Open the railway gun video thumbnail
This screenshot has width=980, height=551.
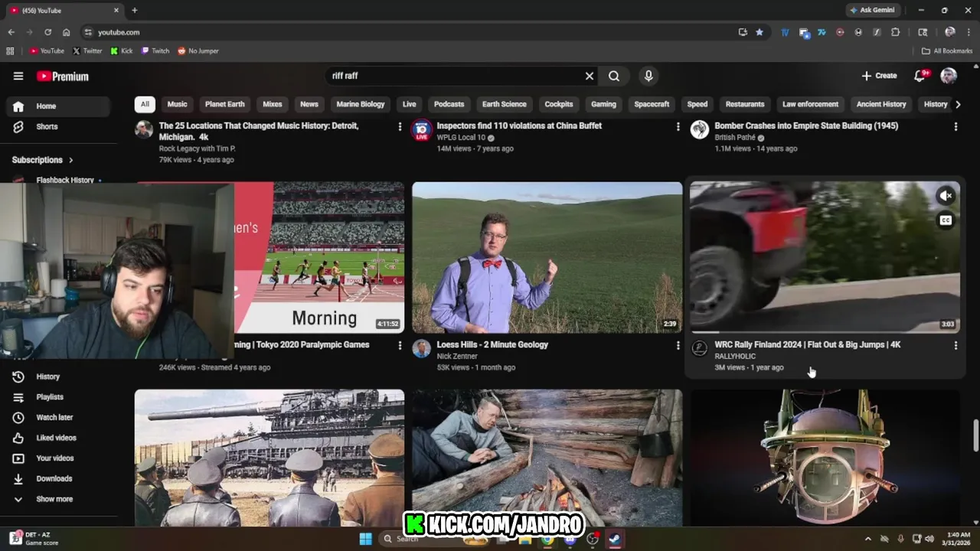pos(269,458)
